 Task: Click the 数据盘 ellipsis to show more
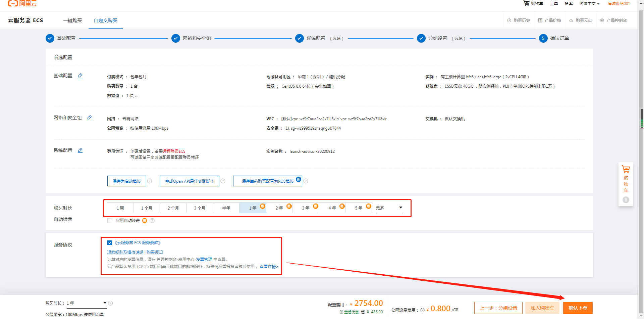pos(136,96)
